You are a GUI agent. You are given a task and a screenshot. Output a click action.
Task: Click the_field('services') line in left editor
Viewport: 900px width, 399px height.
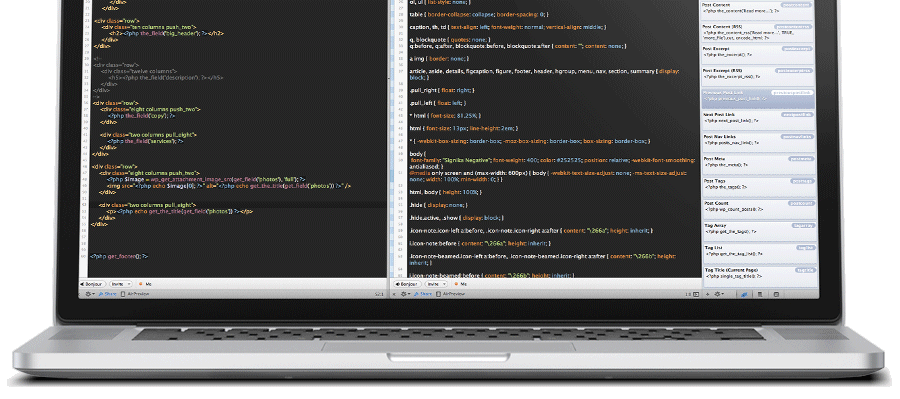146,141
